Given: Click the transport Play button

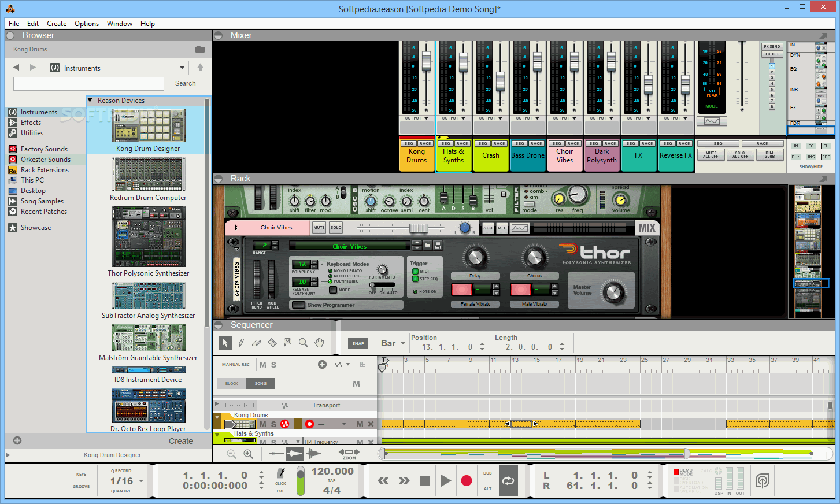Looking at the screenshot, I should point(446,481).
